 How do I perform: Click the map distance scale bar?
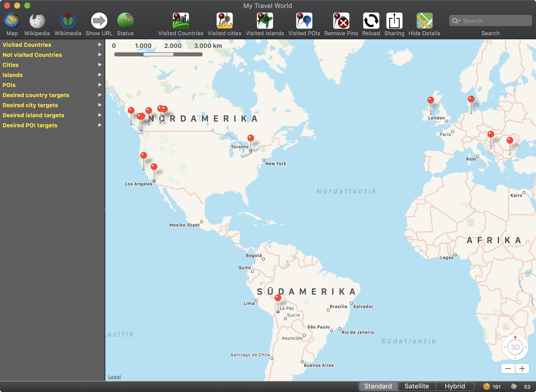[158, 54]
